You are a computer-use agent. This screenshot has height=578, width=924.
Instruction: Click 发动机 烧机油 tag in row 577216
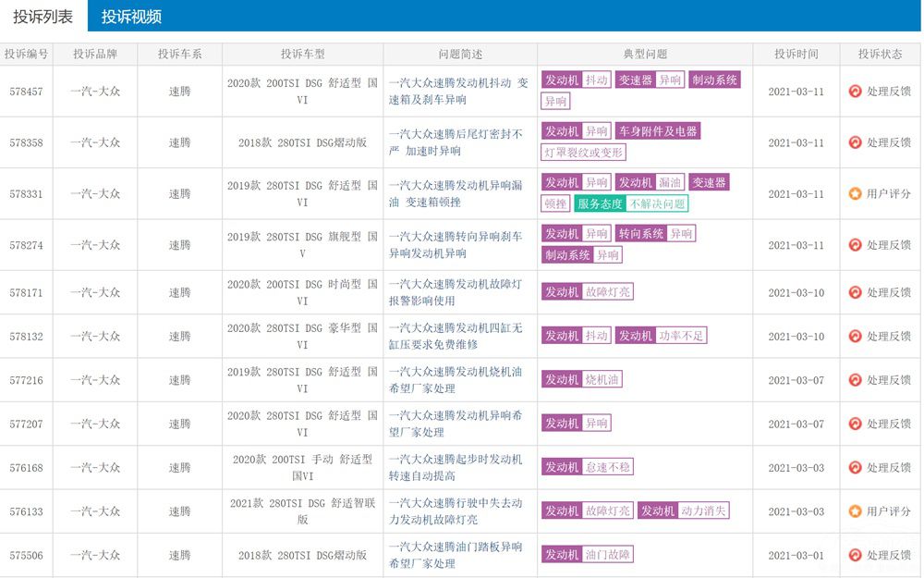581,379
